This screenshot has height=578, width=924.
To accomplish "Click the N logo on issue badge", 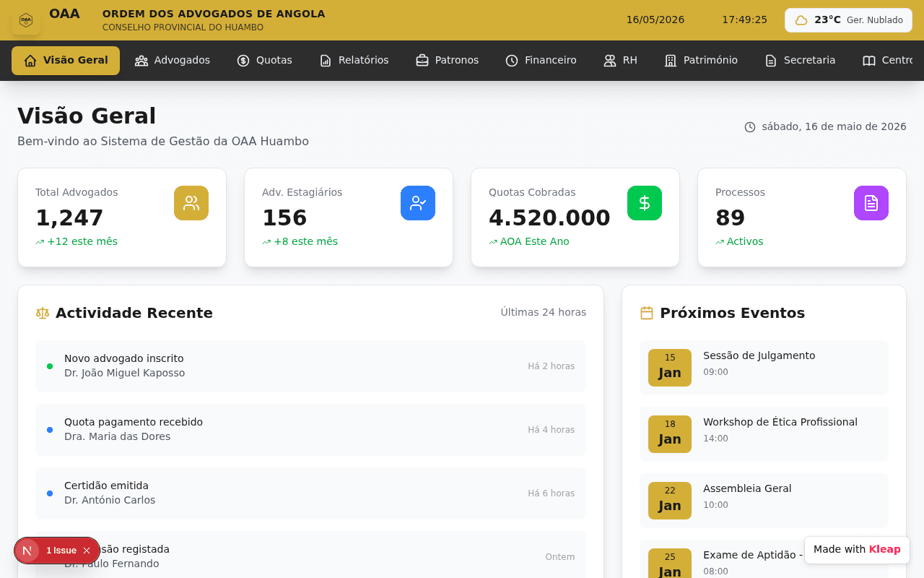I will pos(27,551).
